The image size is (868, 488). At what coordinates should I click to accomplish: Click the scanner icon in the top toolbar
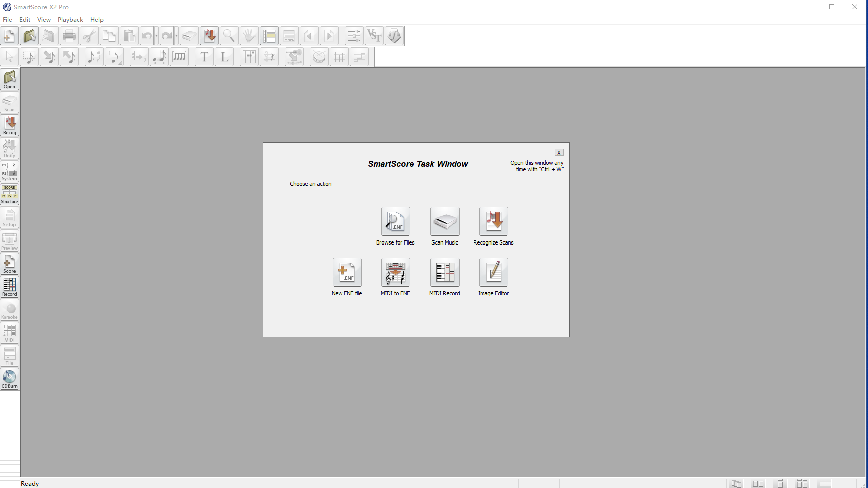coord(189,36)
